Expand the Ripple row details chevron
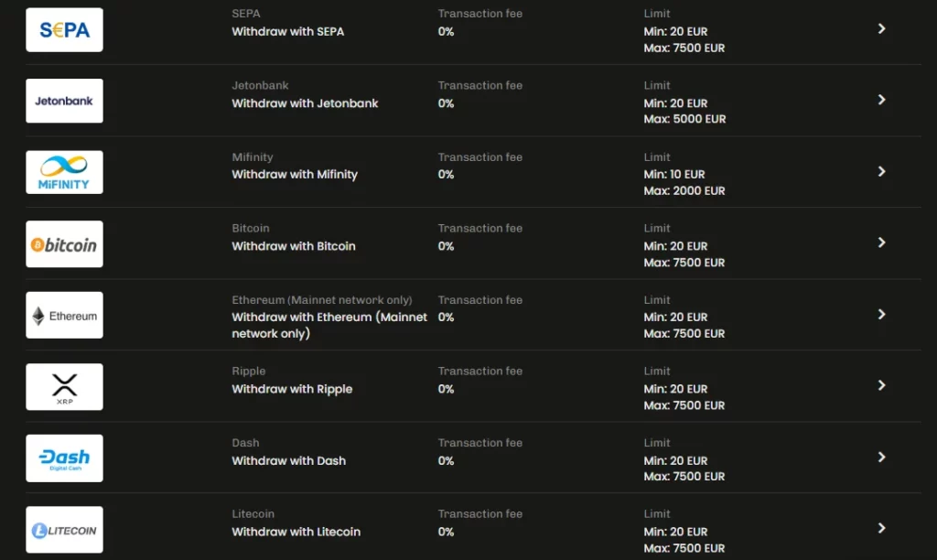Screen dimensions: 937x560 [x=881, y=385]
